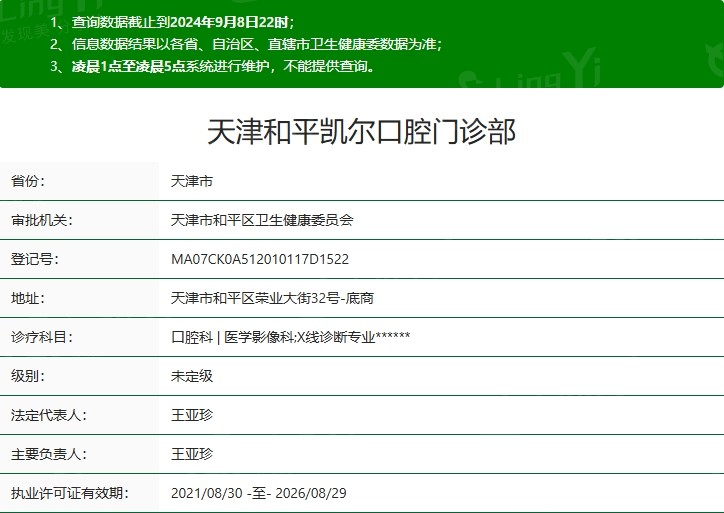724x513 pixels.
Task: Select 王亚珍 in the 主要负责人 row
Action: coord(192,454)
